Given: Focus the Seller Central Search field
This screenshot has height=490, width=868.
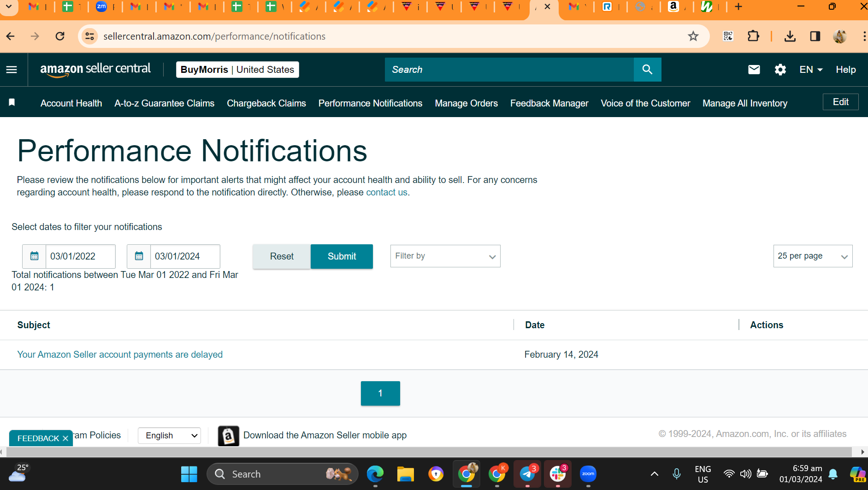Looking at the screenshot, I should [x=509, y=70].
